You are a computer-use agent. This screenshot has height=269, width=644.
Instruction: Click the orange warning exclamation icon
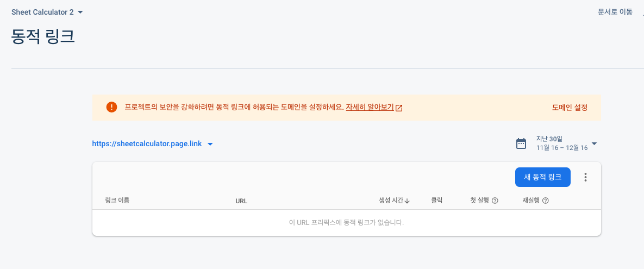112,107
